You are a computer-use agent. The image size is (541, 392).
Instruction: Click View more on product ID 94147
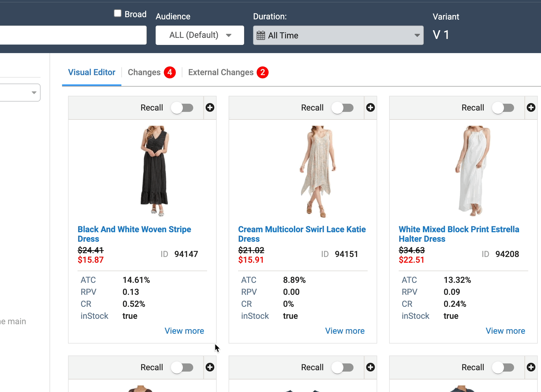coord(184,331)
